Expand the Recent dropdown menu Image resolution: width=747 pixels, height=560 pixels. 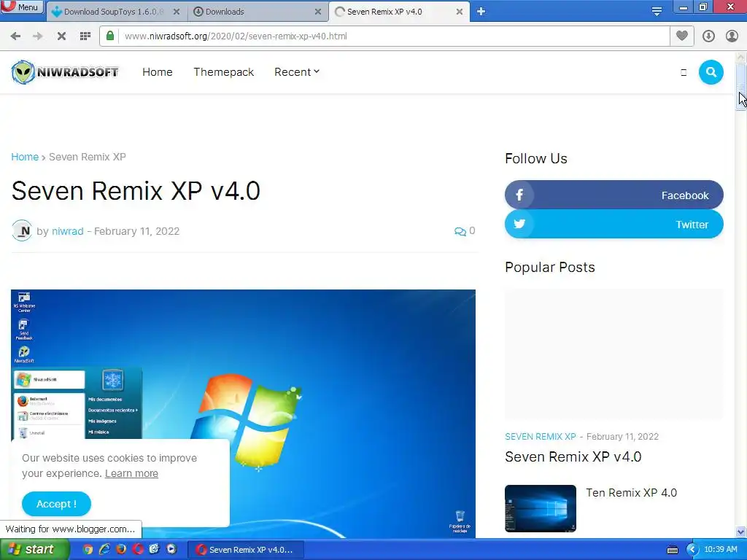pos(296,72)
